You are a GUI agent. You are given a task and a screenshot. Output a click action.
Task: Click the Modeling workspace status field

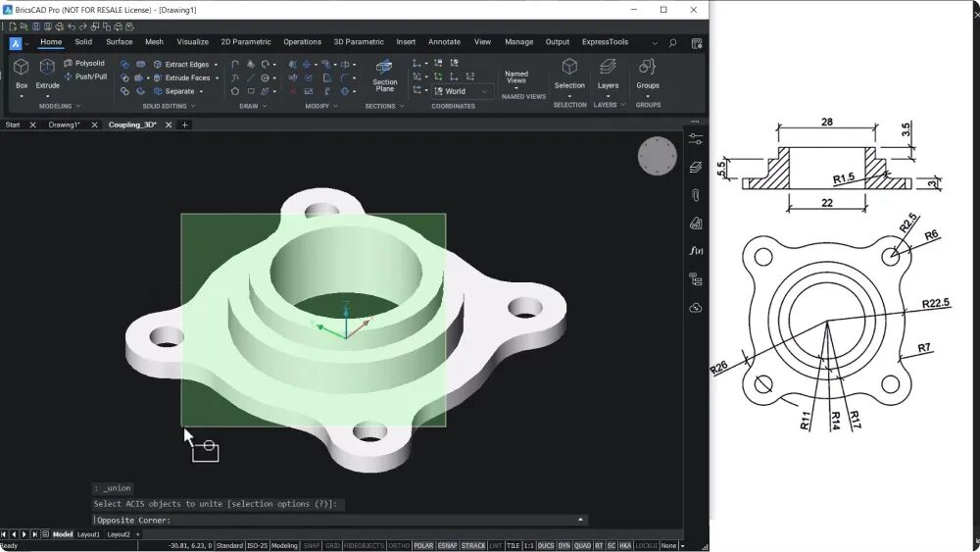point(284,546)
